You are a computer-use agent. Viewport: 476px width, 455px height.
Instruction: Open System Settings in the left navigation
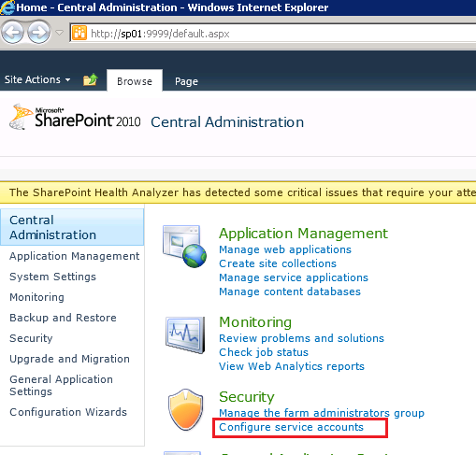[52, 277]
